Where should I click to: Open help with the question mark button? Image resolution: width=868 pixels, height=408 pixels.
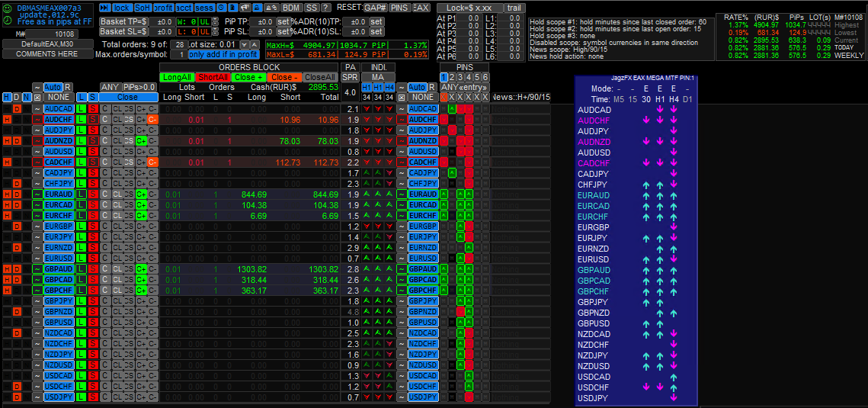pyautogui.click(x=326, y=8)
